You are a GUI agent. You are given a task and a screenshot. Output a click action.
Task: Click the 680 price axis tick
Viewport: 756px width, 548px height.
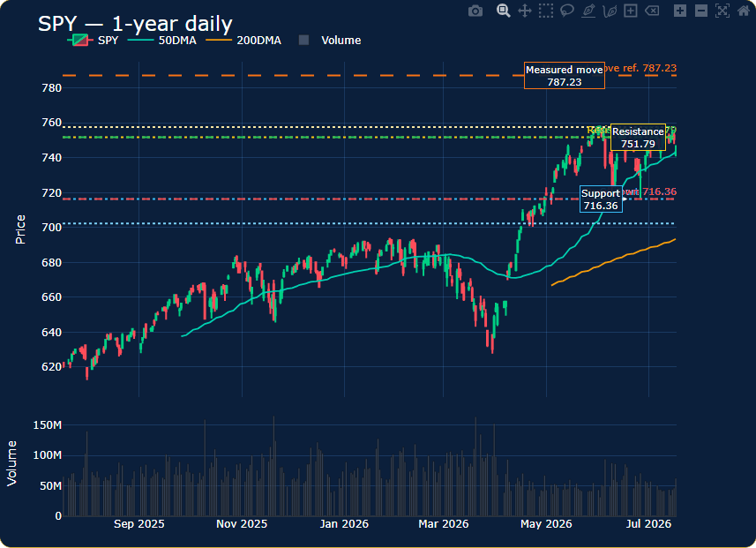pos(51,262)
